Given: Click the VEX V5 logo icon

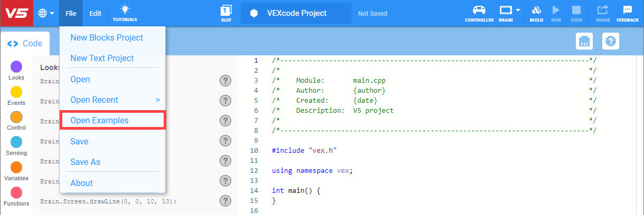Looking at the screenshot, I should [x=16, y=13].
